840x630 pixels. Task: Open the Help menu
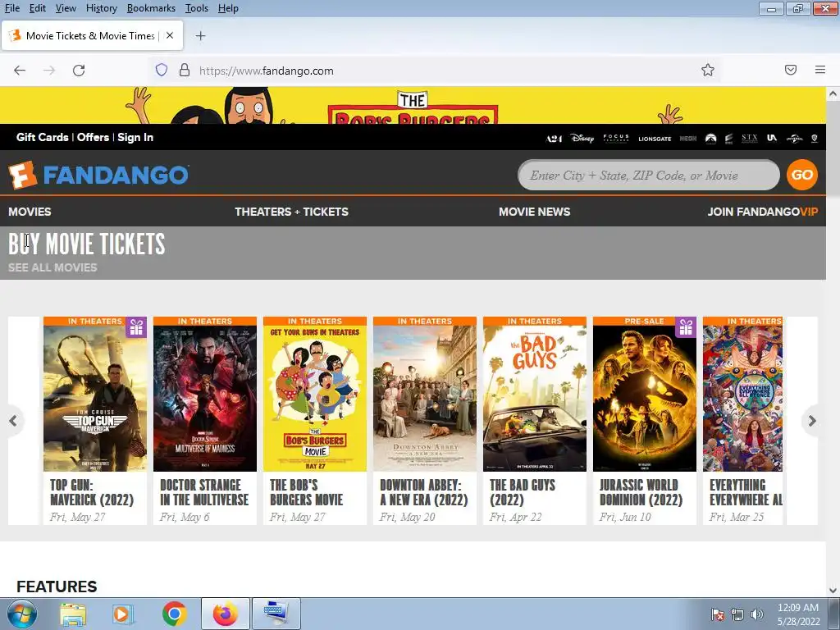pos(228,8)
